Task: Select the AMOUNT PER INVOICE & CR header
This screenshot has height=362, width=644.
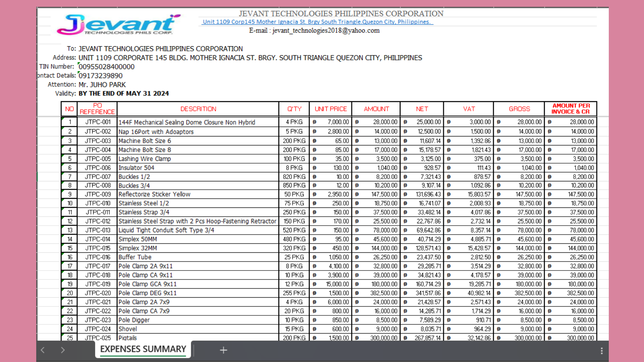Action: click(x=570, y=109)
